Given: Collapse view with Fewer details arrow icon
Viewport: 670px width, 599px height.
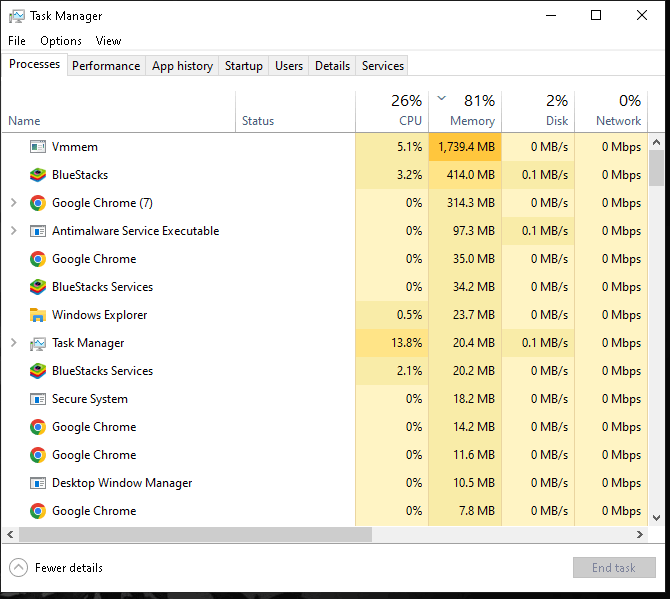Looking at the screenshot, I should tap(18, 568).
